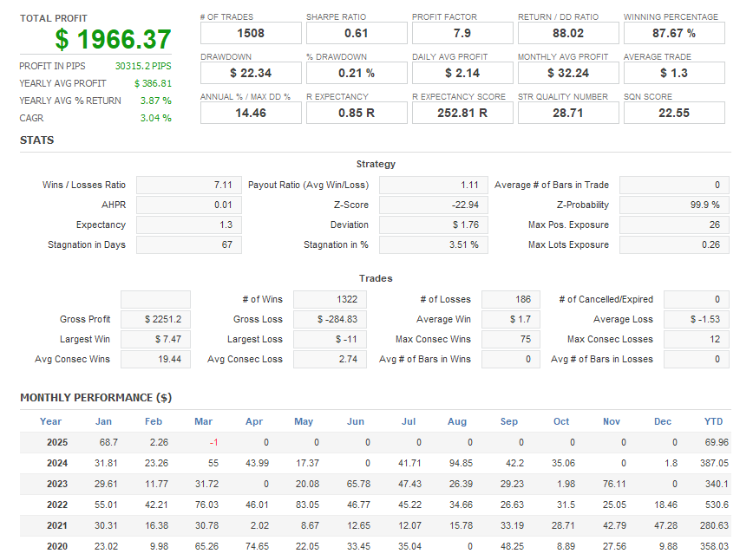This screenshot has width=753, height=560.
Task: Select the YTD column header
Action: point(713,421)
